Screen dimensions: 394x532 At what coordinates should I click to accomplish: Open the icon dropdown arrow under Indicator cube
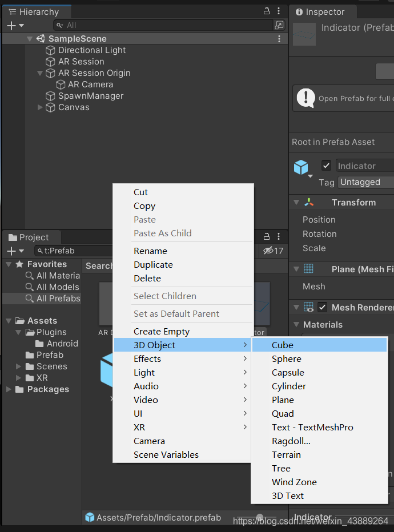click(310, 176)
